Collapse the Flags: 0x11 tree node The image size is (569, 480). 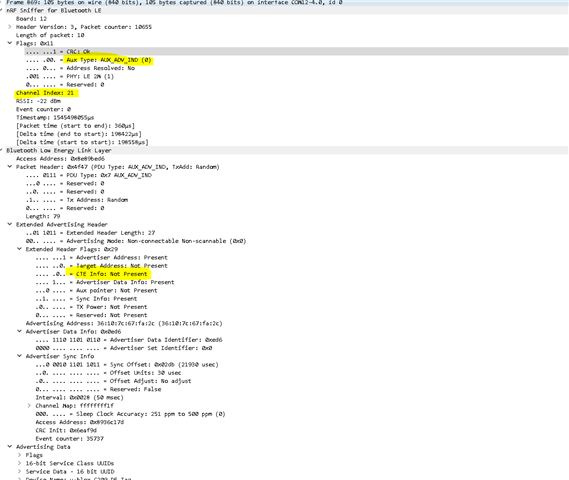10,43
